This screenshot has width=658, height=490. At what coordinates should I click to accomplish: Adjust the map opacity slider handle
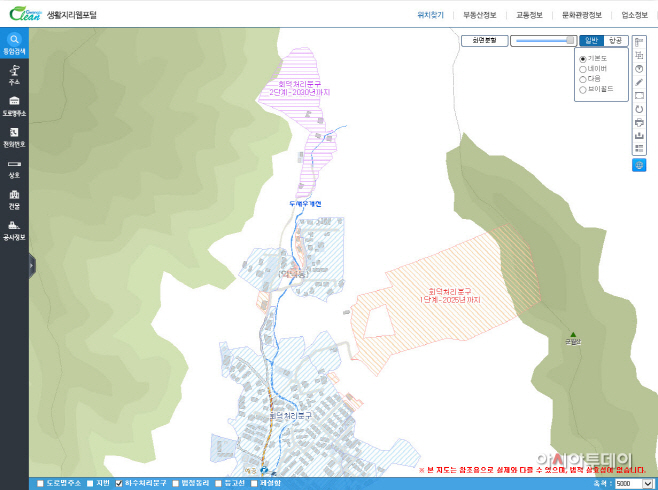click(570, 40)
